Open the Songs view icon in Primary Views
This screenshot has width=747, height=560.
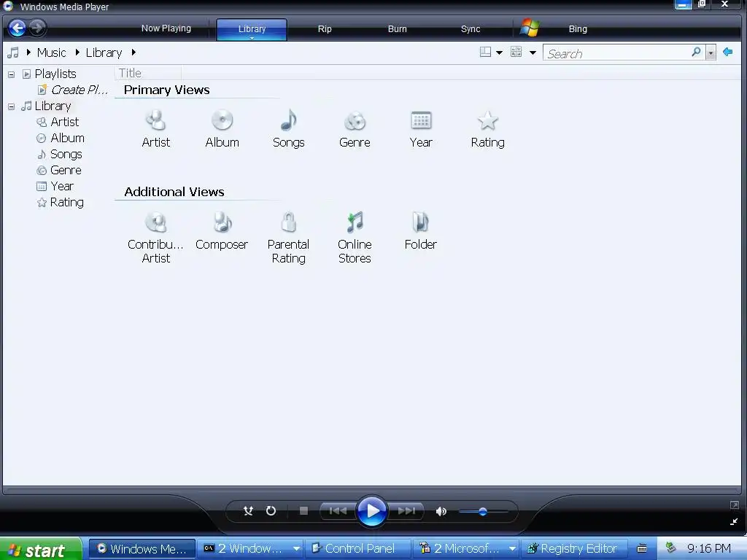tap(289, 120)
